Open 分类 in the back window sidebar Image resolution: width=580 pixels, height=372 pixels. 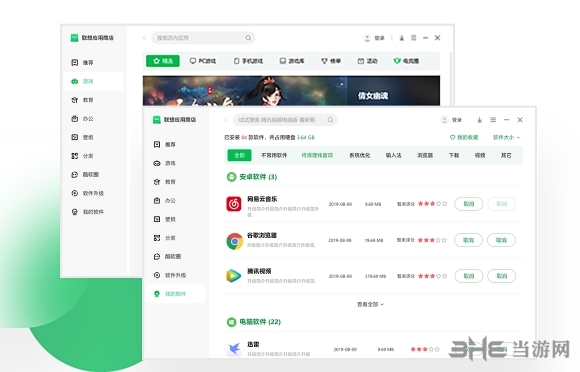point(82,156)
